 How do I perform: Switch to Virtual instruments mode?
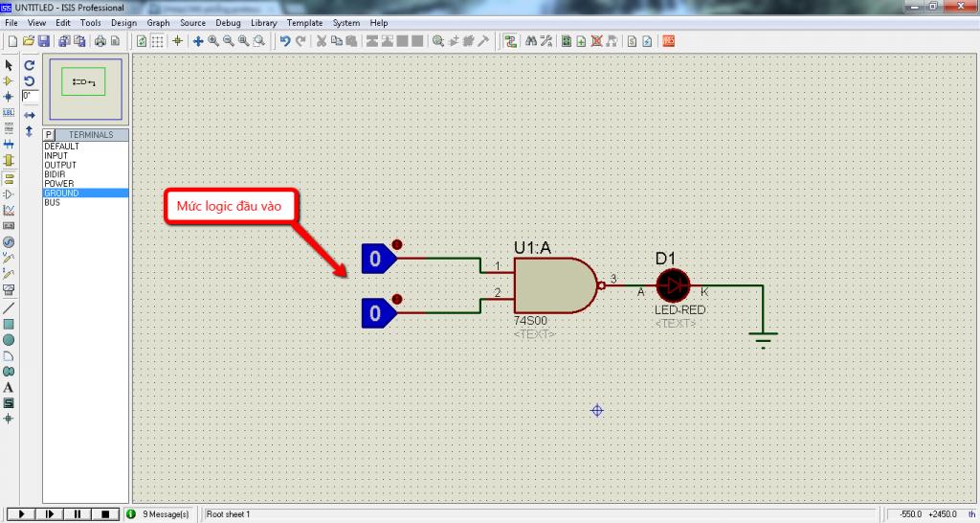(x=9, y=289)
